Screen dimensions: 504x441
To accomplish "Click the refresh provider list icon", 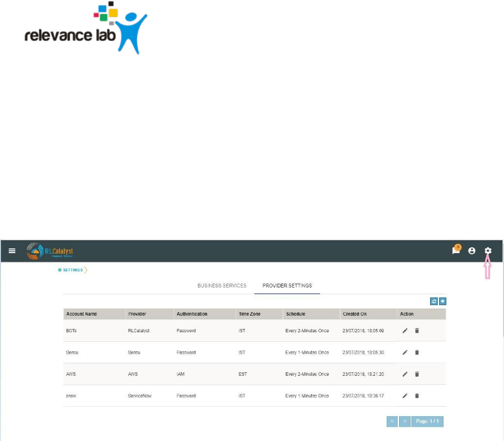I will click(433, 301).
